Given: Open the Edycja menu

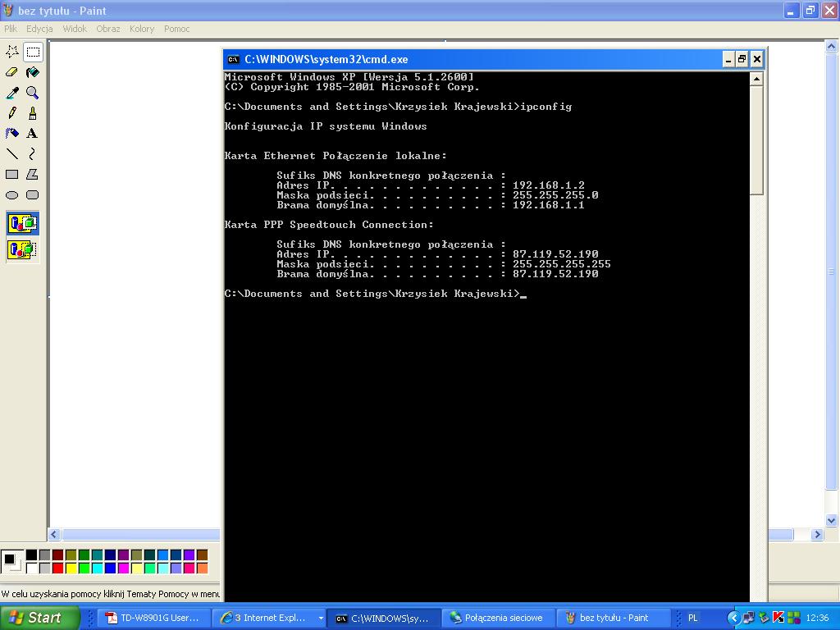Looking at the screenshot, I should (x=39, y=29).
